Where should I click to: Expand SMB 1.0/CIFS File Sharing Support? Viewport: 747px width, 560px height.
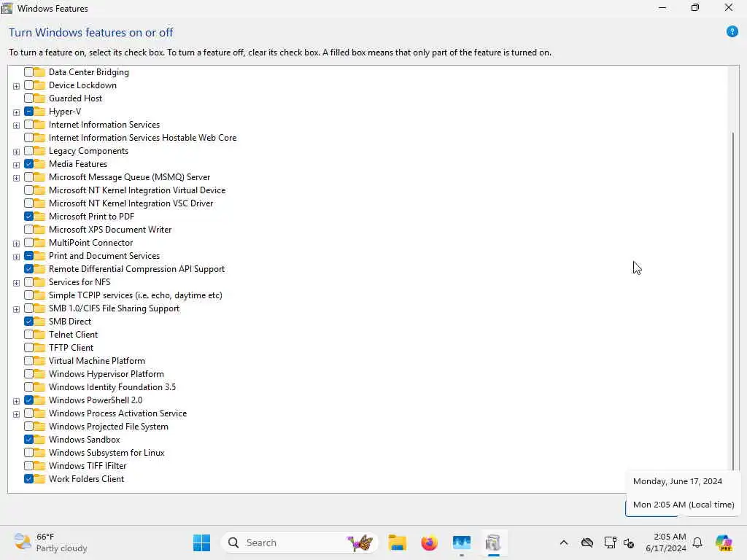coord(16,309)
